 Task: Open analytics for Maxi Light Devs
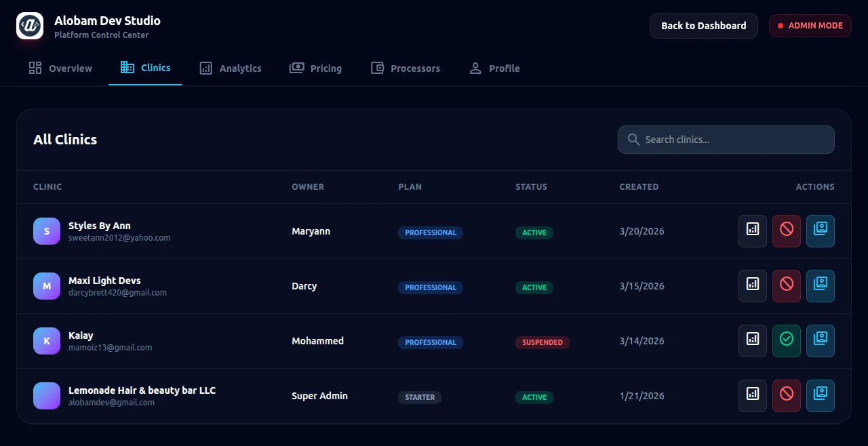753,286
